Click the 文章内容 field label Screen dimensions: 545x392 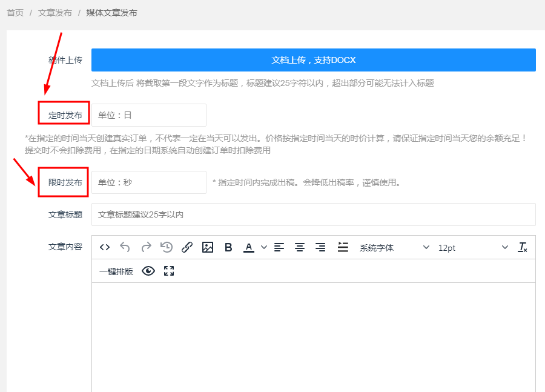click(x=65, y=247)
